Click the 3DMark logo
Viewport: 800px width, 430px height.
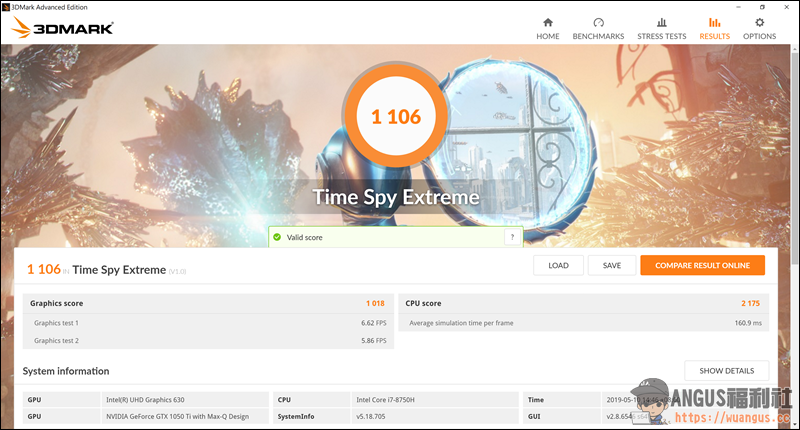[62, 29]
